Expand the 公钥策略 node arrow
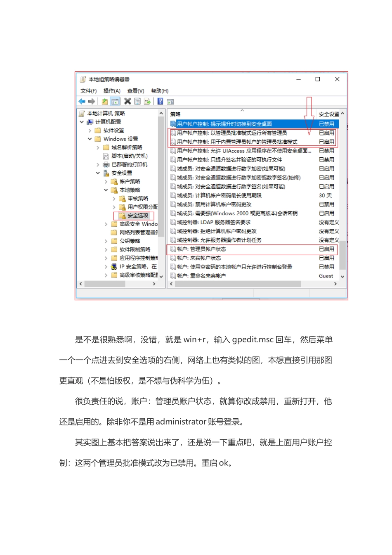 coord(106,241)
